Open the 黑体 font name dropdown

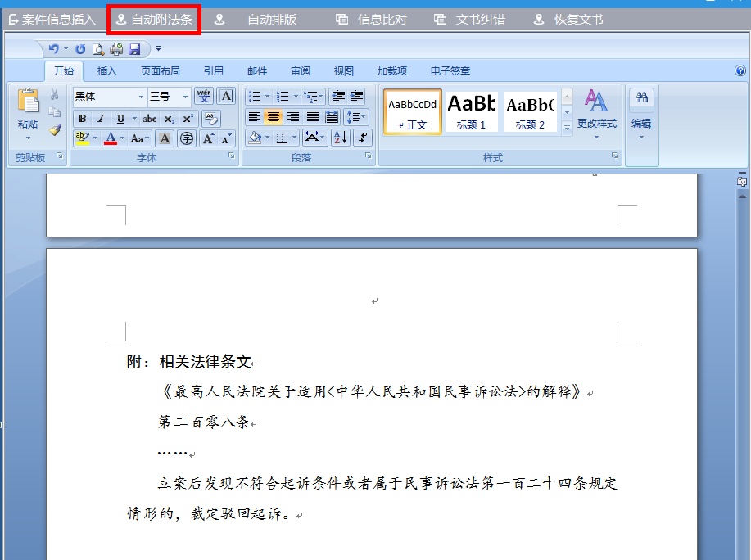(x=141, y=97)
